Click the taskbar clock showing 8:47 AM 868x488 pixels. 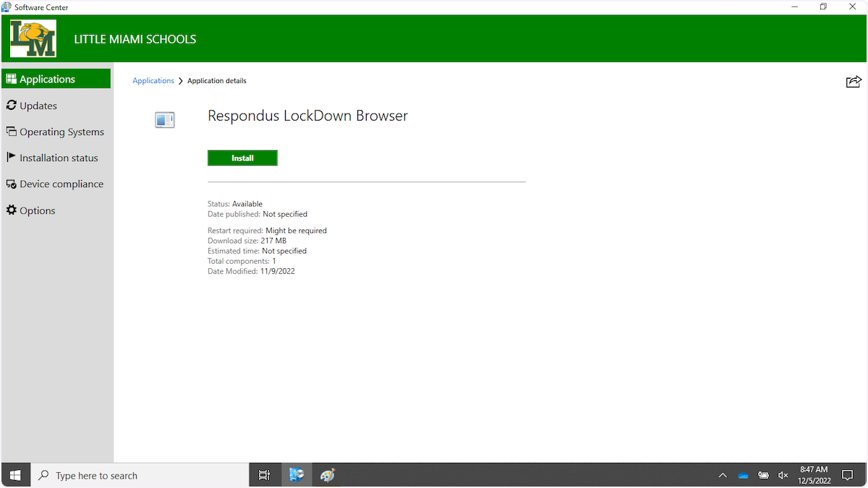(x=814, y=475)
